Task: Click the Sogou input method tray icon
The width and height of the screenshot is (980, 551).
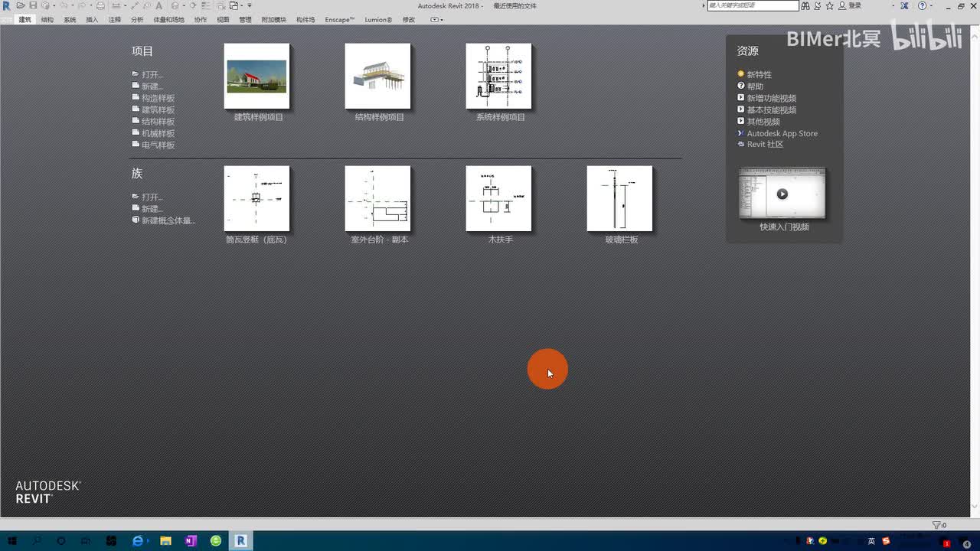Action: (886, 541)
